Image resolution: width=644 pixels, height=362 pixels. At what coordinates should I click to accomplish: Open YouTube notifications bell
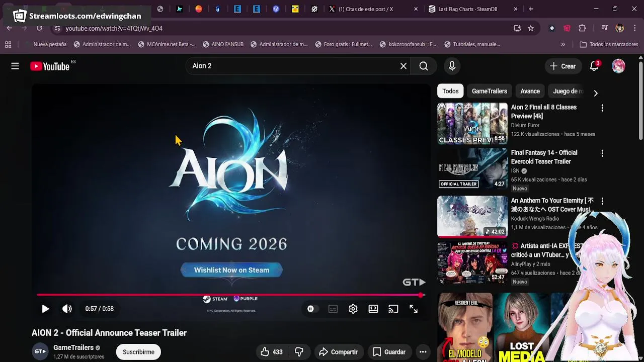[594, 66]
